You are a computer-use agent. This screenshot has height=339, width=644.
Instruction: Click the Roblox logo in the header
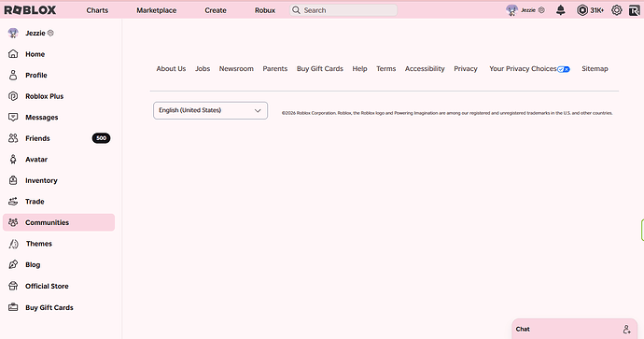30,10
